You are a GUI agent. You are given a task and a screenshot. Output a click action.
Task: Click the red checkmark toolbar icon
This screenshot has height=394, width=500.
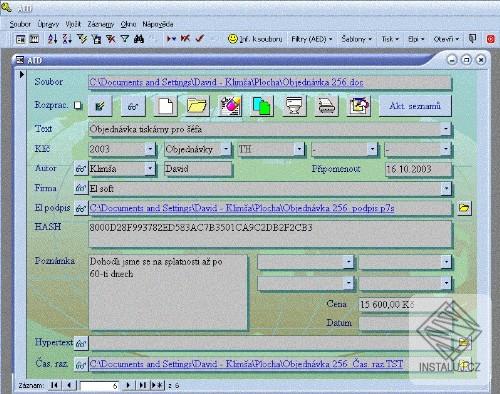[x=200, y=39]
